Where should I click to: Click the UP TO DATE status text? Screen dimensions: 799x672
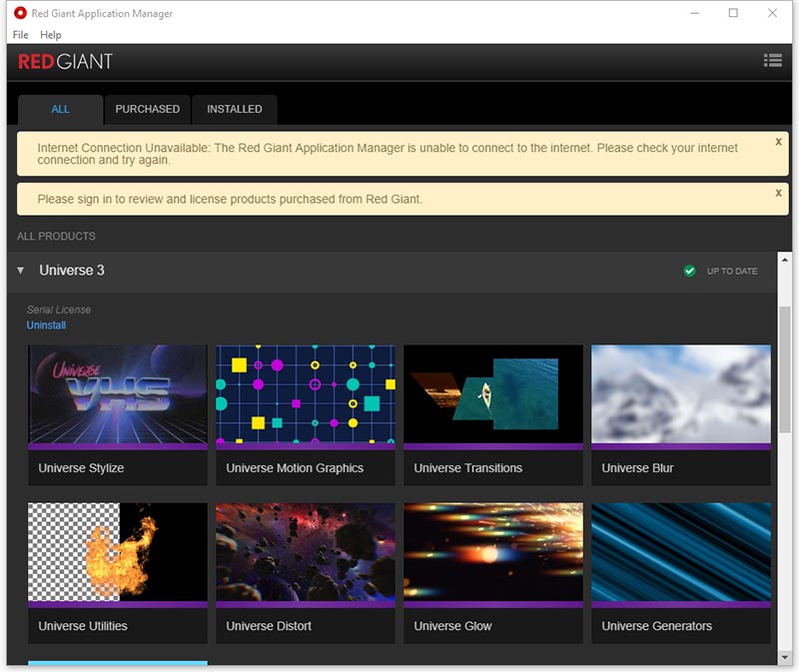click(732, 271)
